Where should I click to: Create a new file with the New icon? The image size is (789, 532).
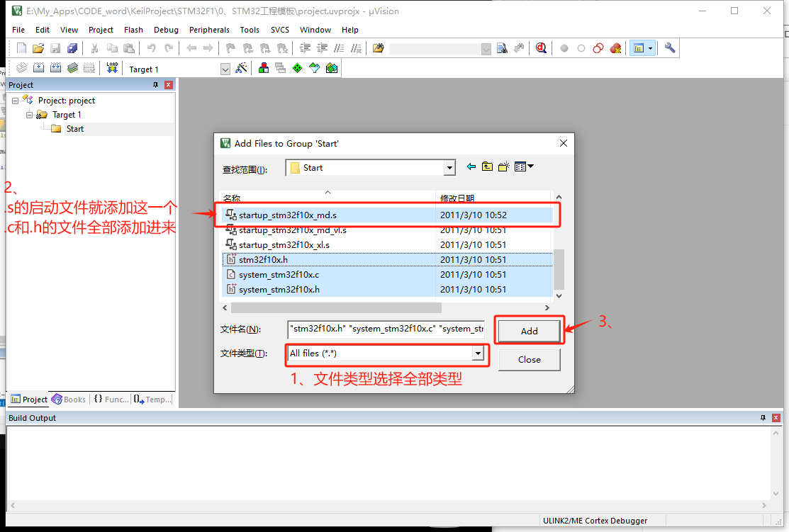(x=21, y=48)
